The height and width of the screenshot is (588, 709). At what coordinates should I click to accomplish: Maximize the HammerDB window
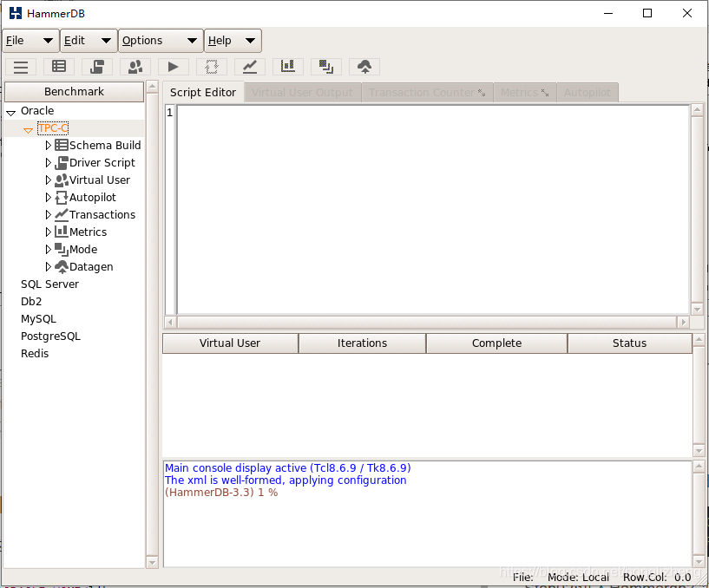tap(647, 13)
